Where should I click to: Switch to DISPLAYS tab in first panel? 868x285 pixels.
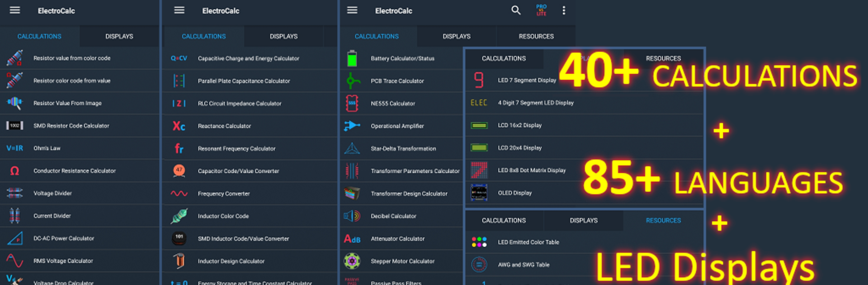pos(119,36)
